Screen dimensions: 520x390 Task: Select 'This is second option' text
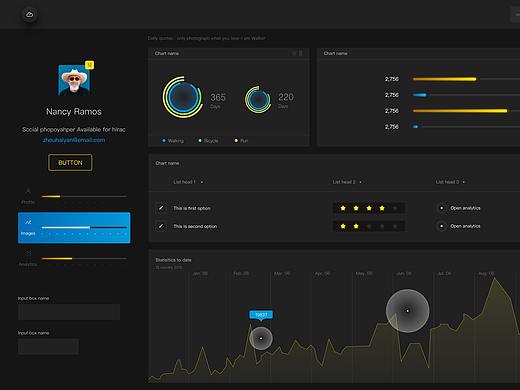tap(195, 226)
